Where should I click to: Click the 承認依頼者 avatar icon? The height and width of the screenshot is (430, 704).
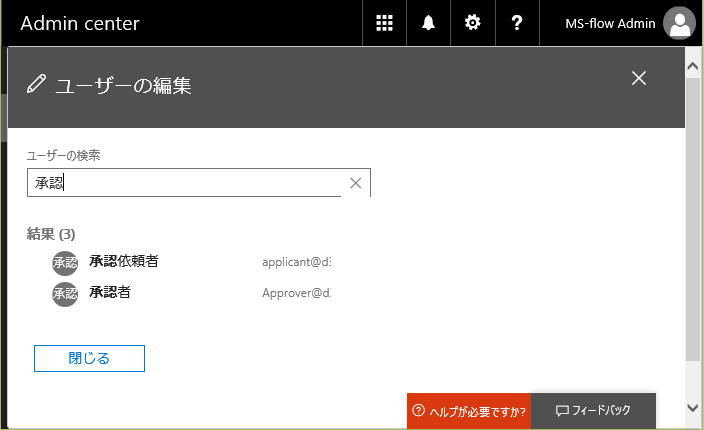point(65,263)
